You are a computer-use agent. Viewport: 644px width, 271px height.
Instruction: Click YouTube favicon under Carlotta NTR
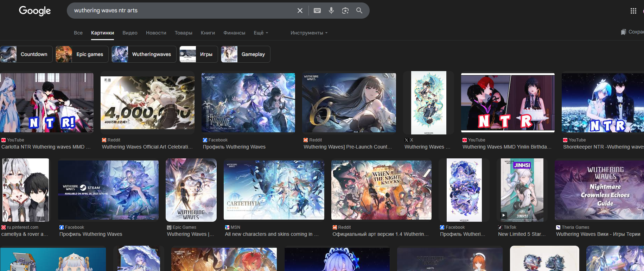click(4, 140)
